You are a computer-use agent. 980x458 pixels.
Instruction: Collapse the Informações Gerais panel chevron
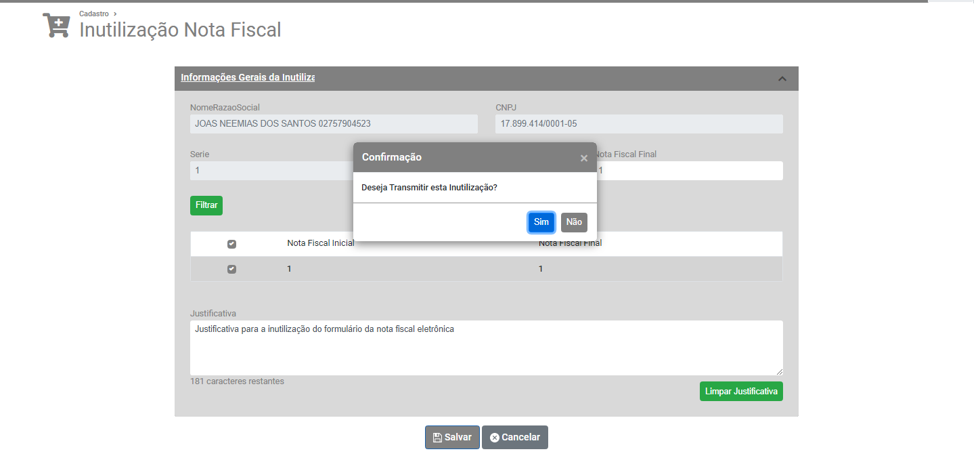(782, 79)
